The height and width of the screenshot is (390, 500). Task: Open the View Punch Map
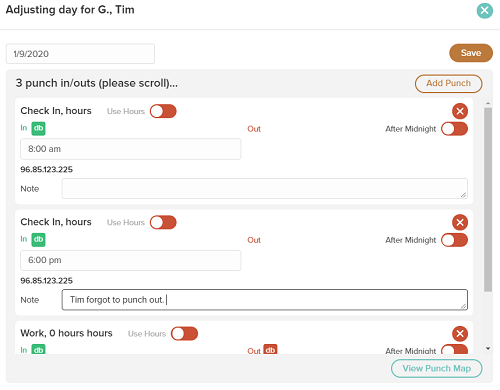tap(436, 369)
